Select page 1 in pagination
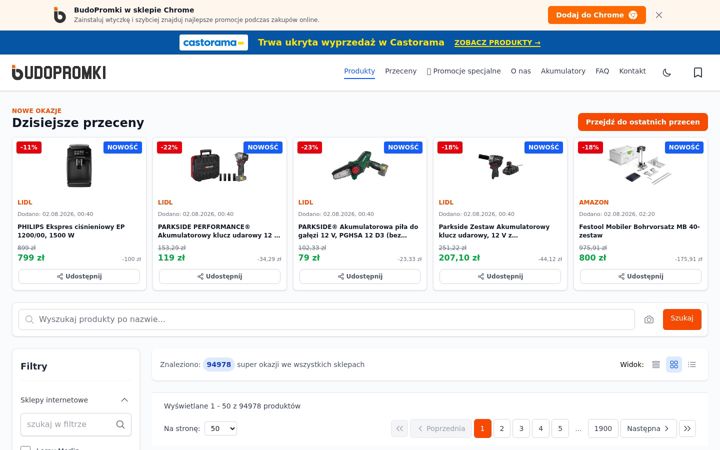This screenshot has height=450, width=720. (482, 428)
